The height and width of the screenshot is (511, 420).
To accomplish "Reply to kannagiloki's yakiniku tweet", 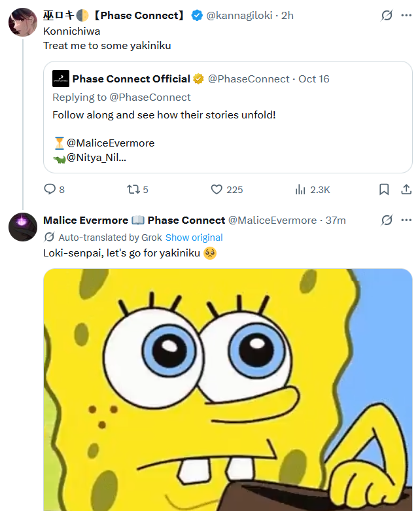I will click(50, 190).
